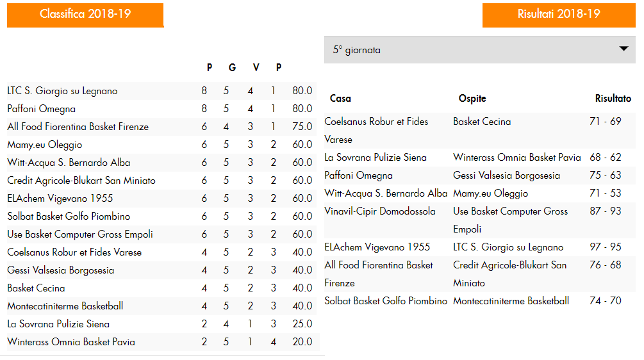
Task: Click the dropdown arrow beside 5° giornata
Action: (x=623, y=49)
